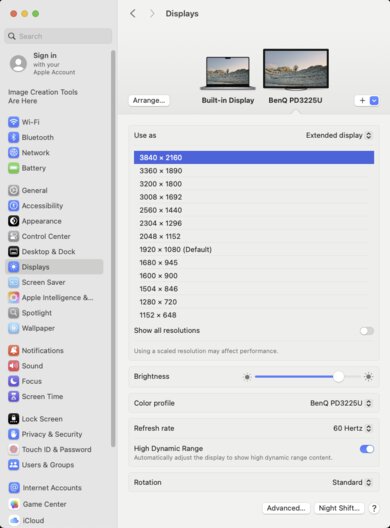
Task: Click the Sound speaker icon
Action: (13, 366)
